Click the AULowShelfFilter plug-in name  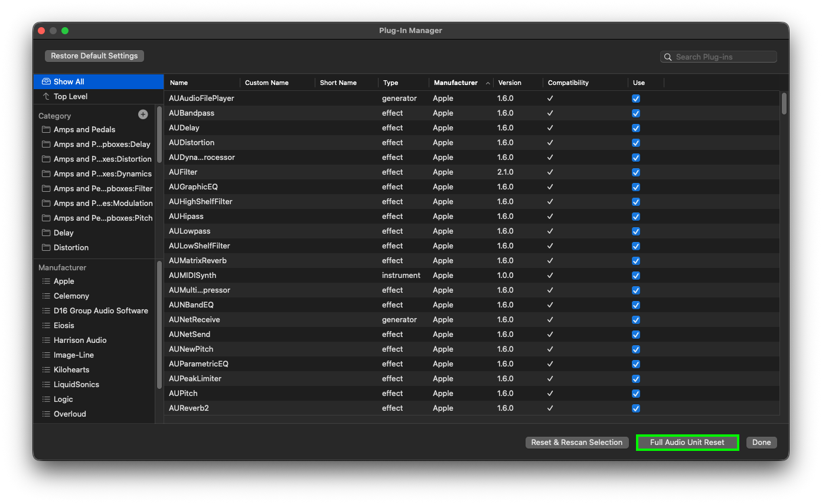tap(200, 246)
